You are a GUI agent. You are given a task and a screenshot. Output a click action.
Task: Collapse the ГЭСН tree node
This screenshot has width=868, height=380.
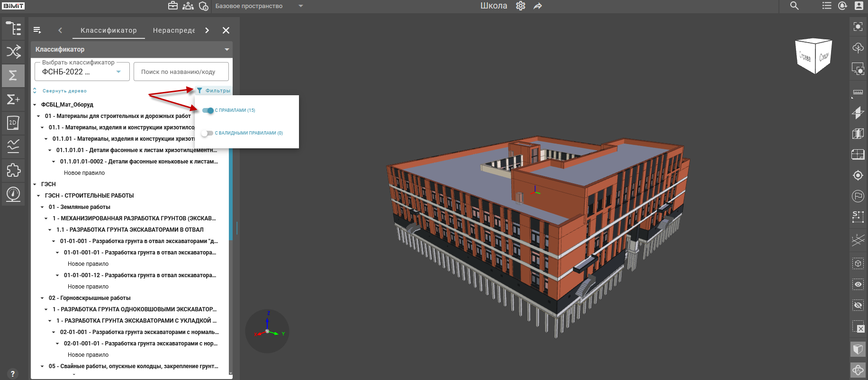(35, 184)
